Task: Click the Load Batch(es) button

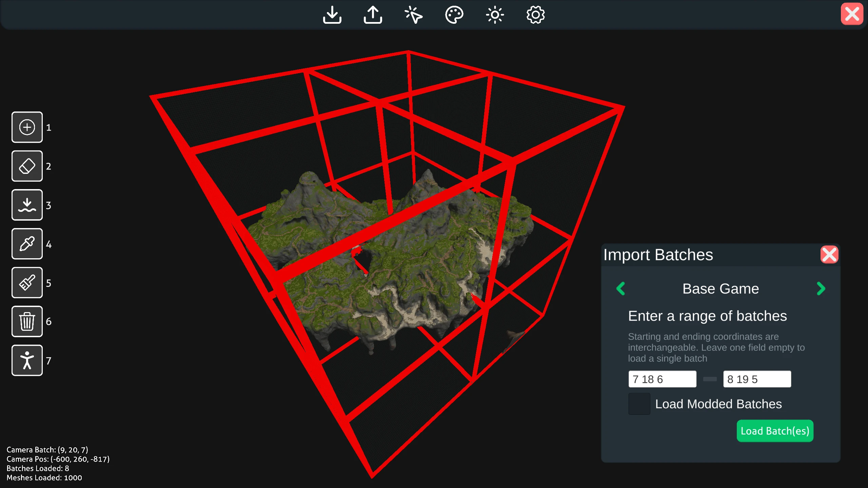Action: click(775, 431)
